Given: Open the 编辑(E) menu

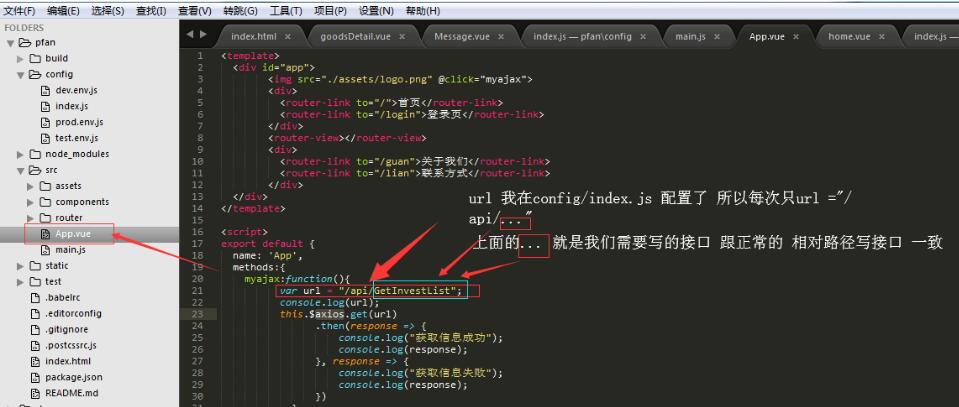Looking at the screenshot, I should [x=64, y=11].
